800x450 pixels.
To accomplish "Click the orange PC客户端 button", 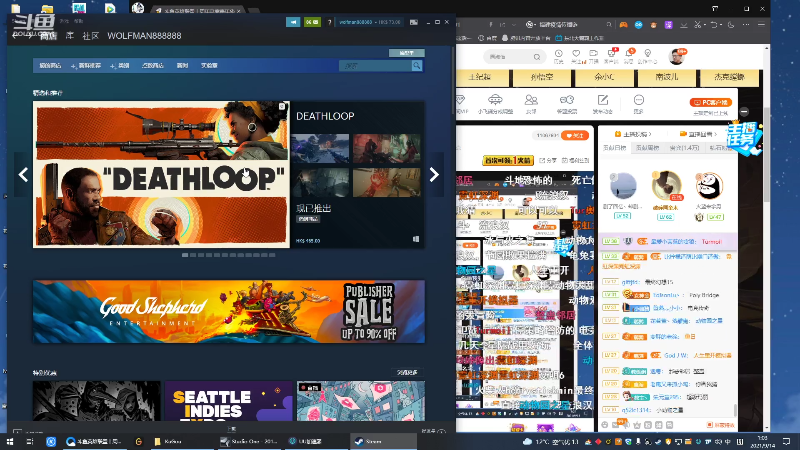I will [710, 103].
